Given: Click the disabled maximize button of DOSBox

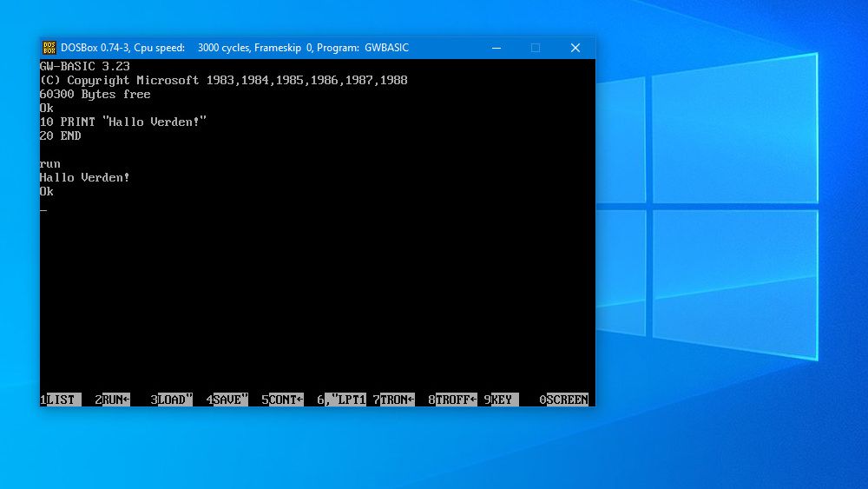Looking at the screenshot, I should click(536, 48).
